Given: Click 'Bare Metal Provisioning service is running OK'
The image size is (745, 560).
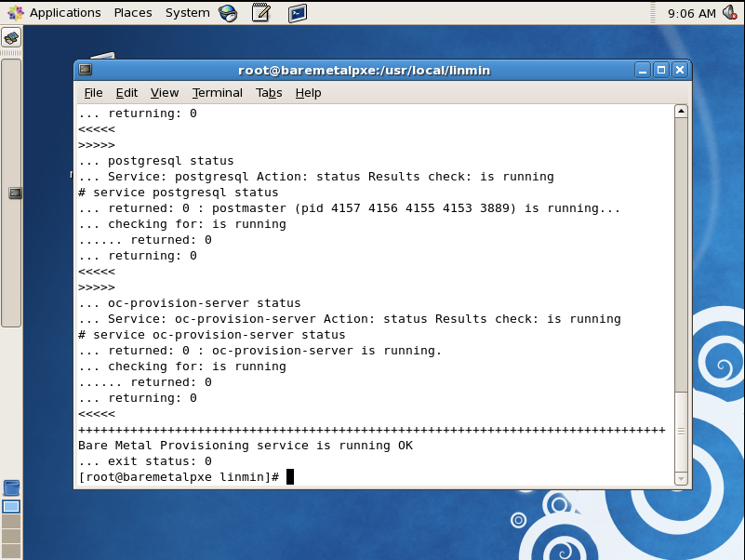Looking at the screenshot, I should pyautogui.click(x=246, y=446).
